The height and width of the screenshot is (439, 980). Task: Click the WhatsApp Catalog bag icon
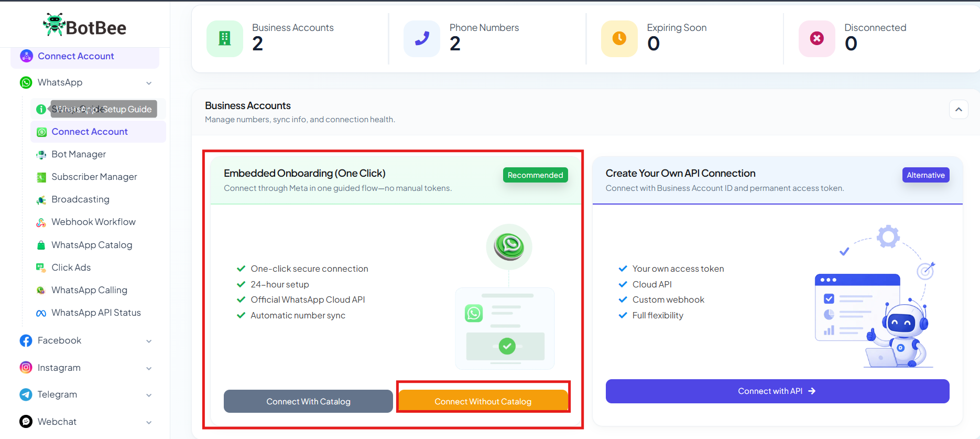(x=41, y=245)
